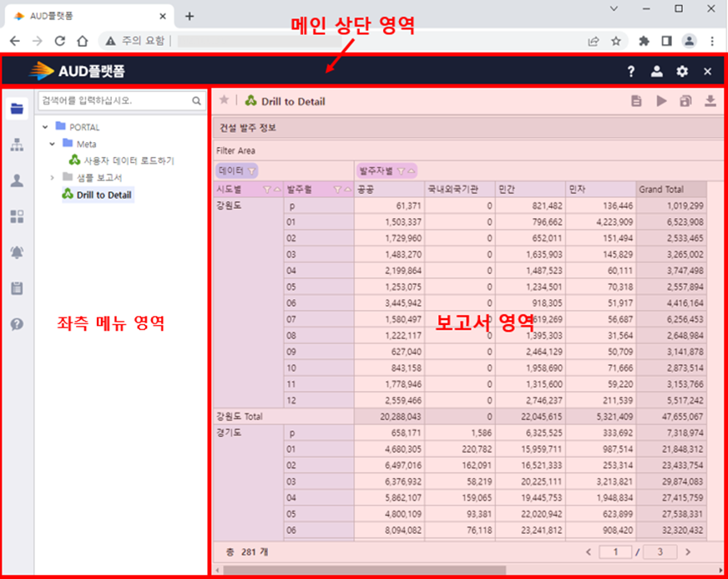Go to the next page of results
728x579 pixels.
point(688,551)
